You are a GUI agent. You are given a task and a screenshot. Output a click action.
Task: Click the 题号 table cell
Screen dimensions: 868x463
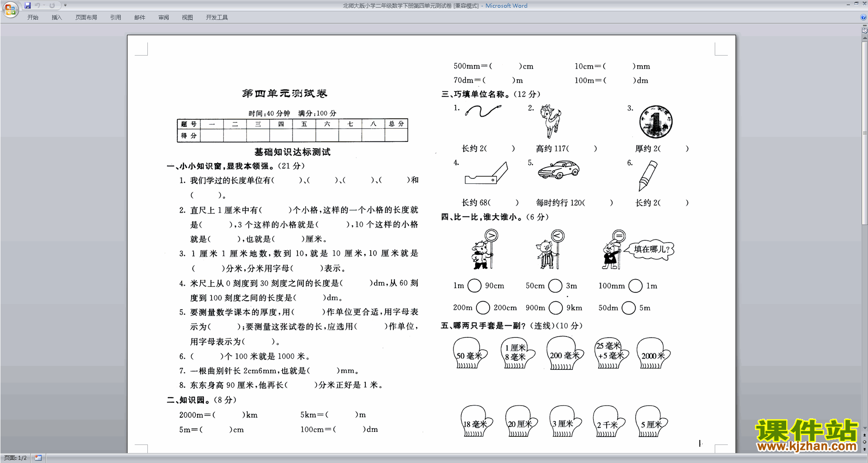point(189,124)
